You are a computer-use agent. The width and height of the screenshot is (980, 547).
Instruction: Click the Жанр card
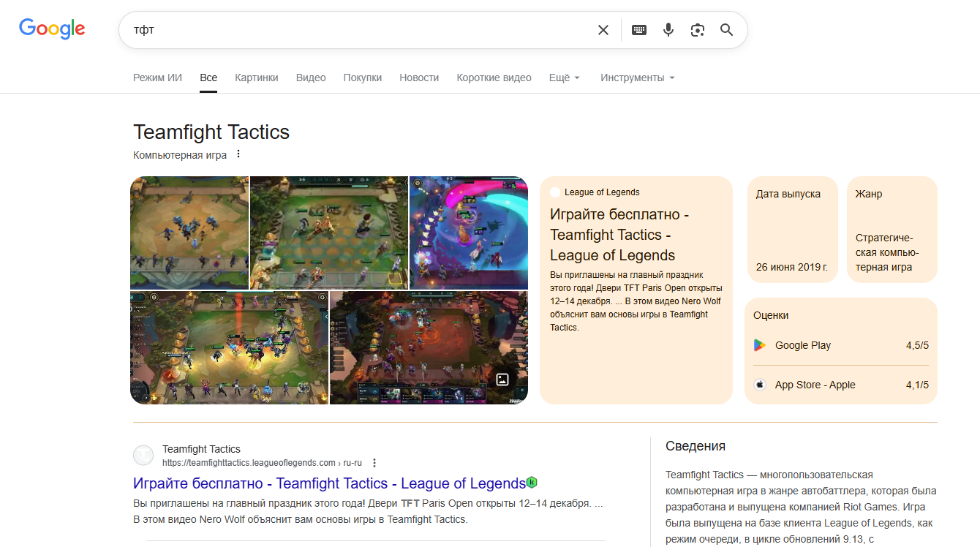[x=892, y=230]
